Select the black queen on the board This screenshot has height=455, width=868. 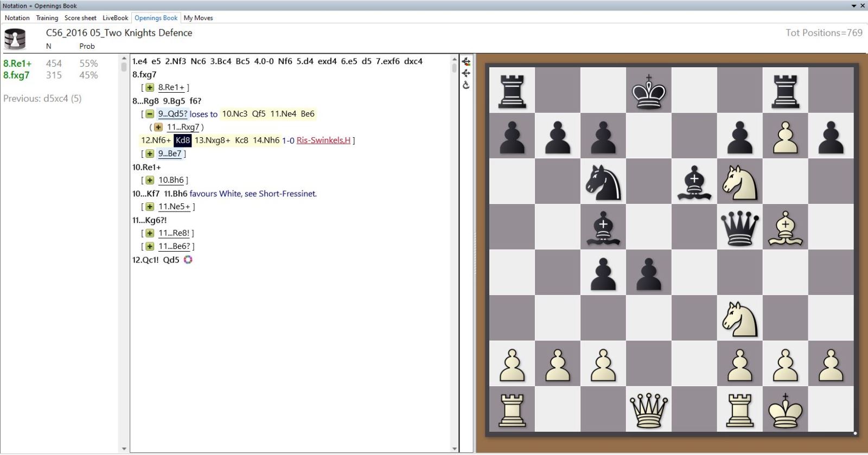(739, 227)
